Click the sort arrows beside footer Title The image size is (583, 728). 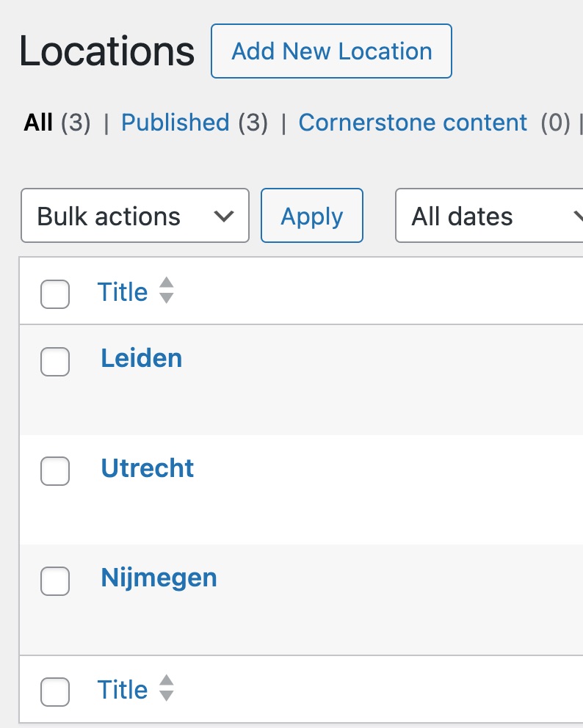[x=167, y=688]
